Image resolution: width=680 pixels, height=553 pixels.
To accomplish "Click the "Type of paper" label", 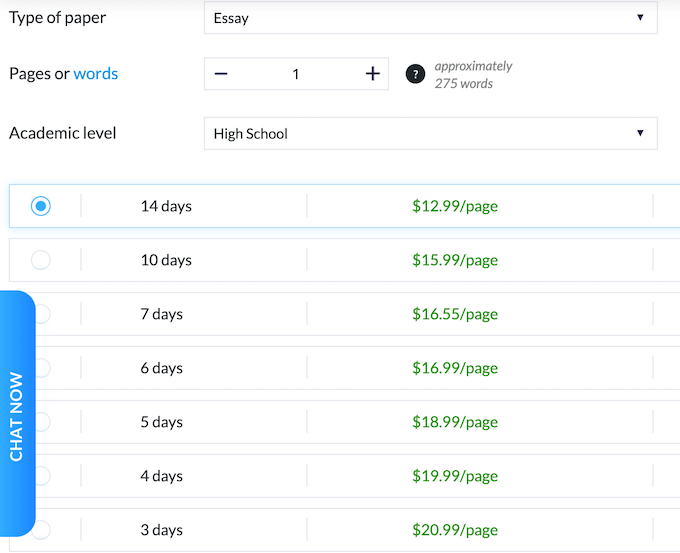I will coord(57,18).
